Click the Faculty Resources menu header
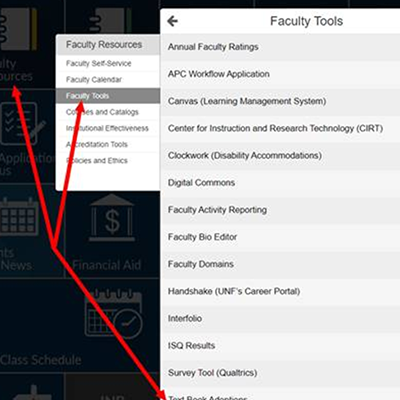 tap(108, 45)
